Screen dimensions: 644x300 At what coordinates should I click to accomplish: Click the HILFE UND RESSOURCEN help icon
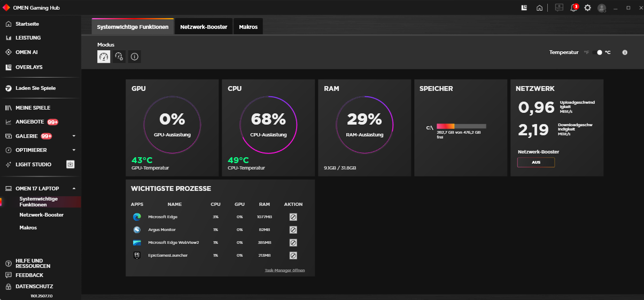9,263
